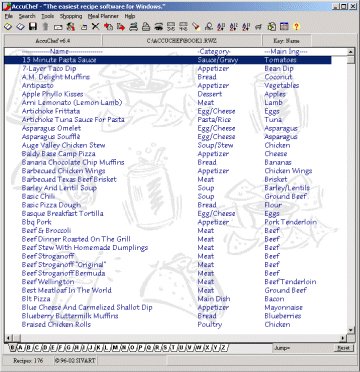Open the Tools menu

tap(47, 16)
